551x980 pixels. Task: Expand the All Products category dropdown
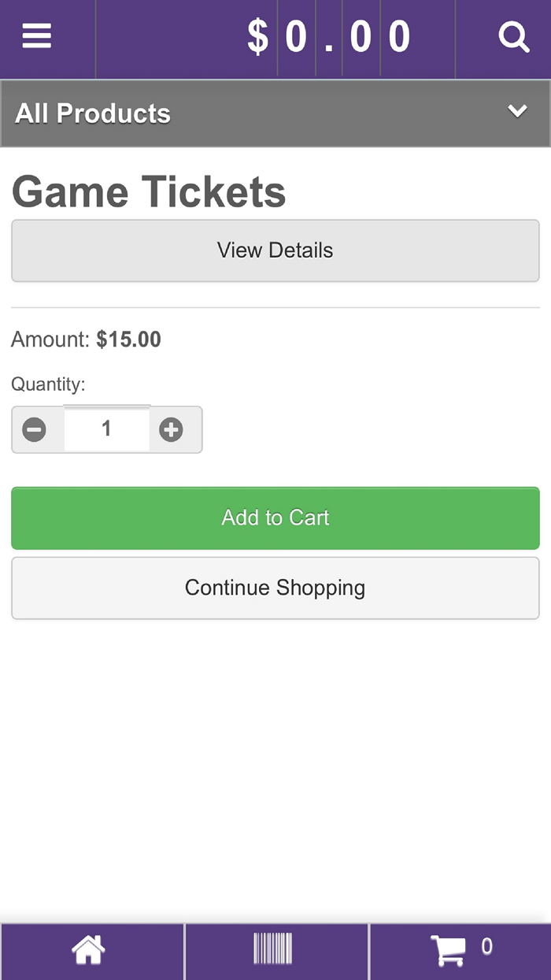[275, 113]
